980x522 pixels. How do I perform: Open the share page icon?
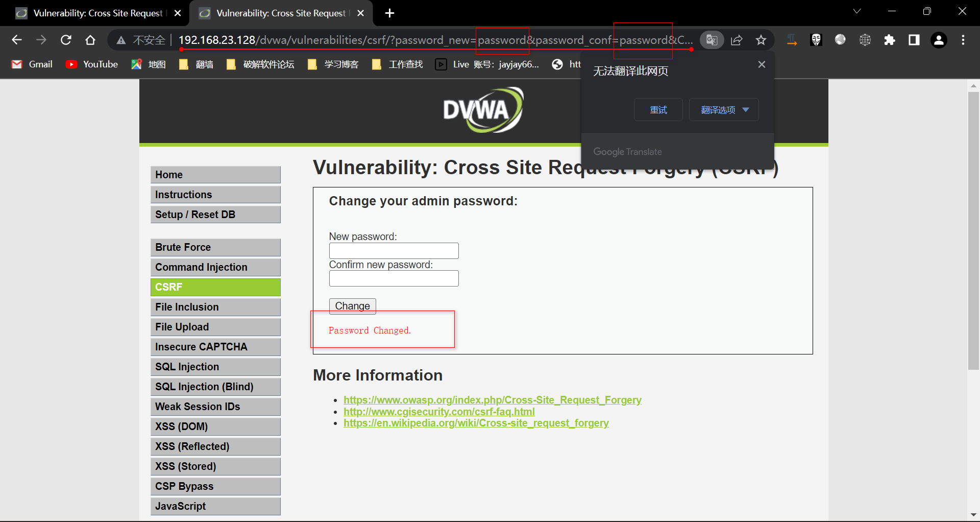(737, 40)
